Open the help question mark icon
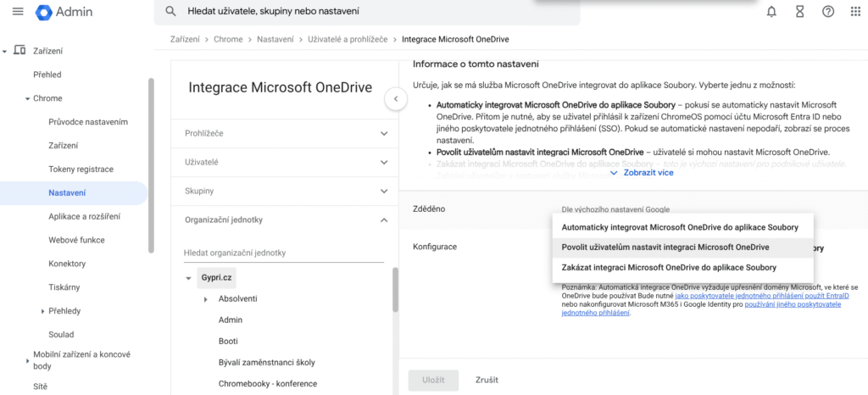 (x=828, y=12)
